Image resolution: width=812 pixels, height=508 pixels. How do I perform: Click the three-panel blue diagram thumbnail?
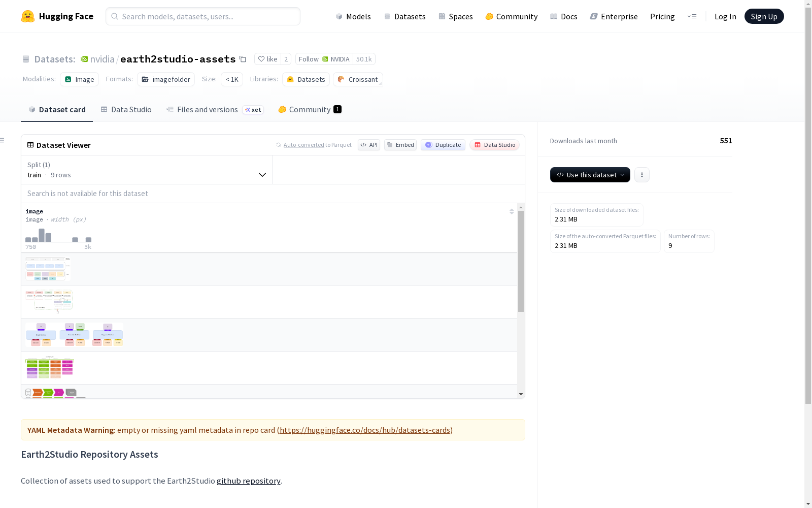pos(74,335)
